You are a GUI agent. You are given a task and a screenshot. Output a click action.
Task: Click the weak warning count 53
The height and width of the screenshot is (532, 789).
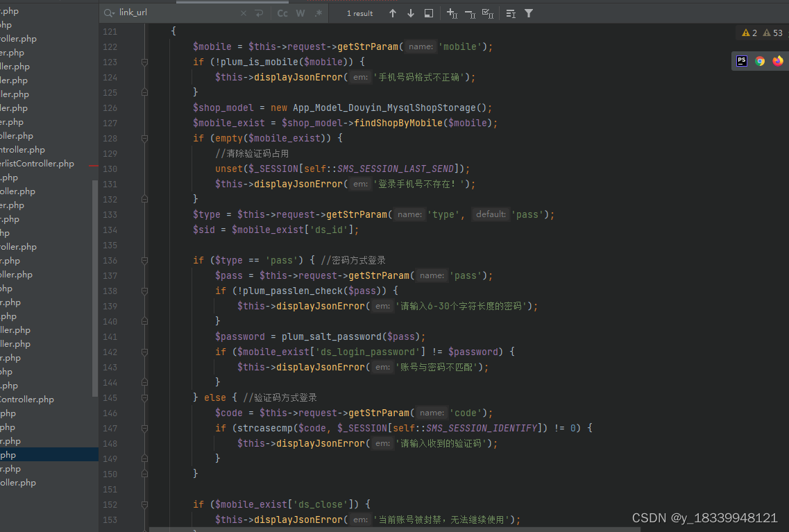773,33
